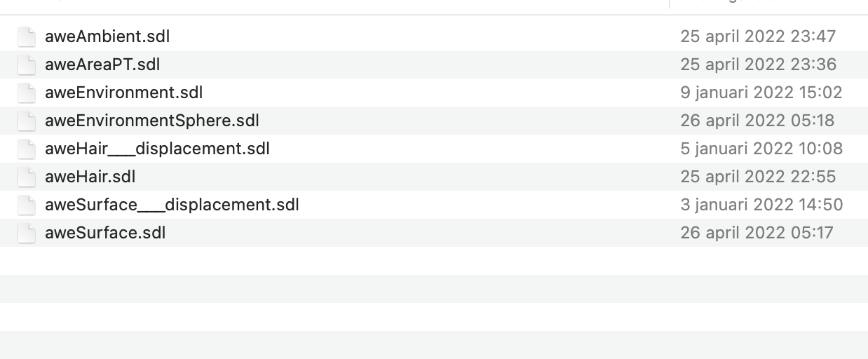
Task: Click the aweEnvironmentSphere.sdl file icon
Action: pos(27,121)
